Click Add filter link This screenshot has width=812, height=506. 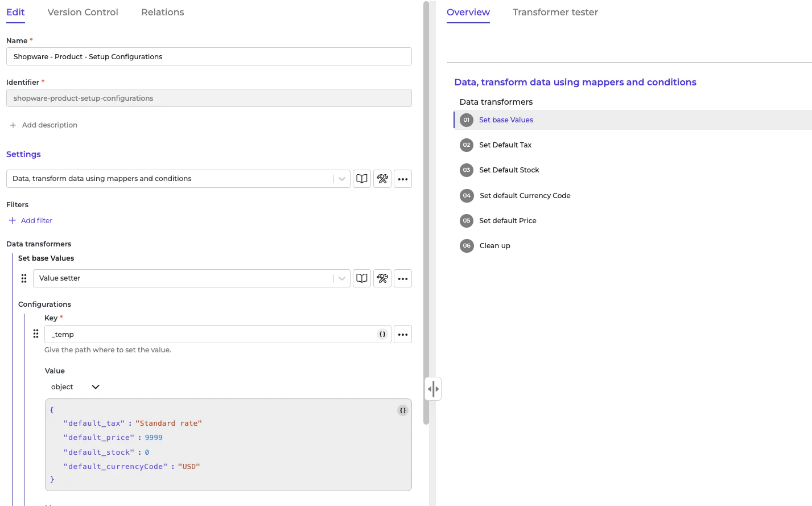pyautogui.click(x=31, y=221)
